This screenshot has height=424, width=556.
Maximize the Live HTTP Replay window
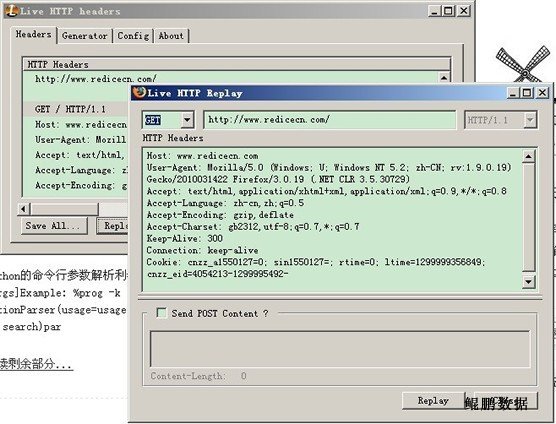pyautogui.click(x=527, y=93)
